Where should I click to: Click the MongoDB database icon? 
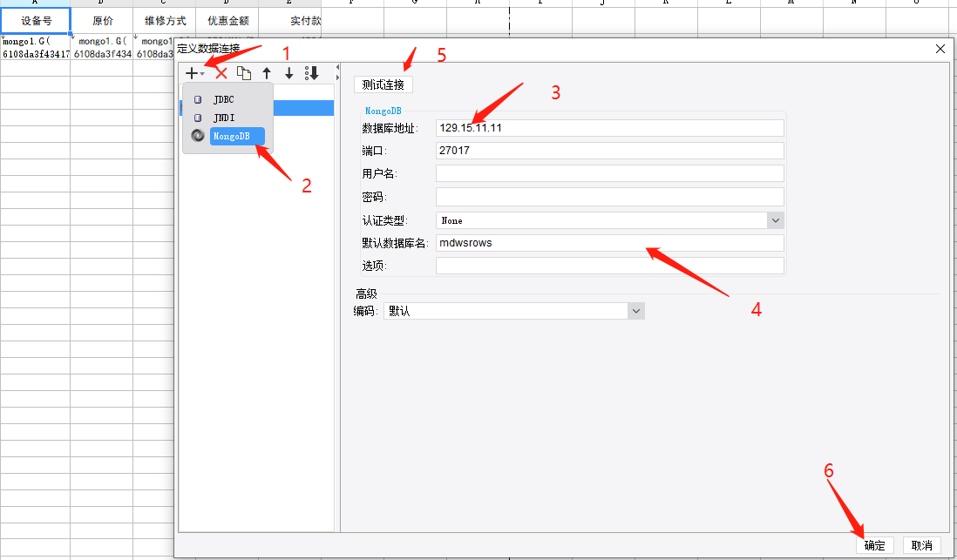(x=198, y=135)
